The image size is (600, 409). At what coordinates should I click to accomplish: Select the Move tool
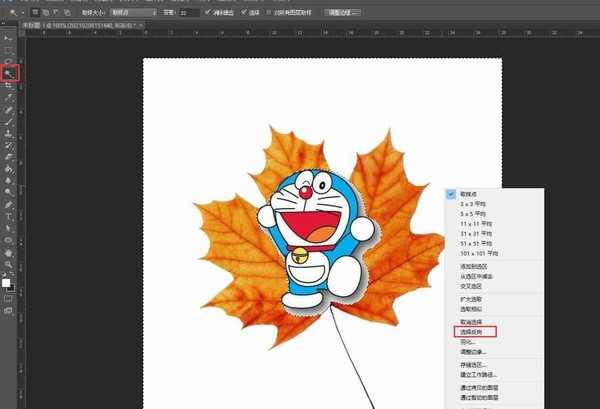pos(9,37)
